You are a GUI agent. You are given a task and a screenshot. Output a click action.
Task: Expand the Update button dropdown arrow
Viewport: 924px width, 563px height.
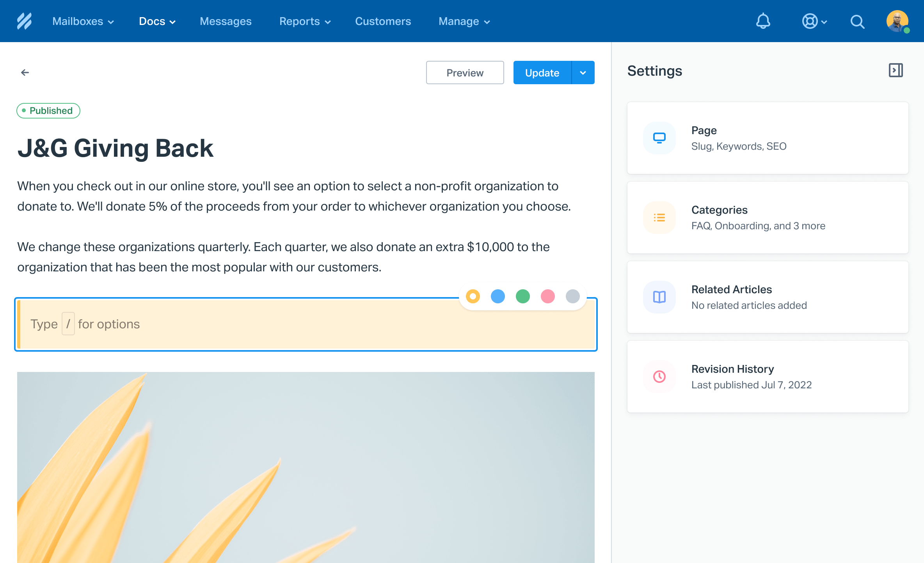pyautogui.click(x=583, y=73)
